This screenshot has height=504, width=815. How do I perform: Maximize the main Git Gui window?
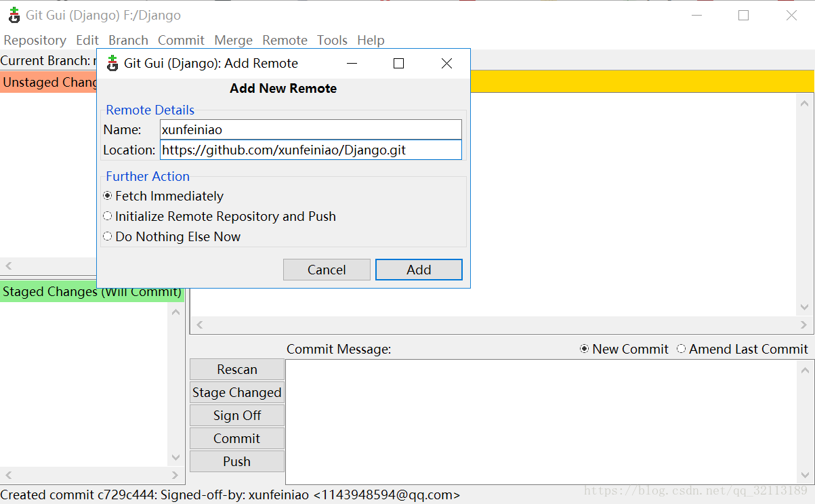point(743,15)
